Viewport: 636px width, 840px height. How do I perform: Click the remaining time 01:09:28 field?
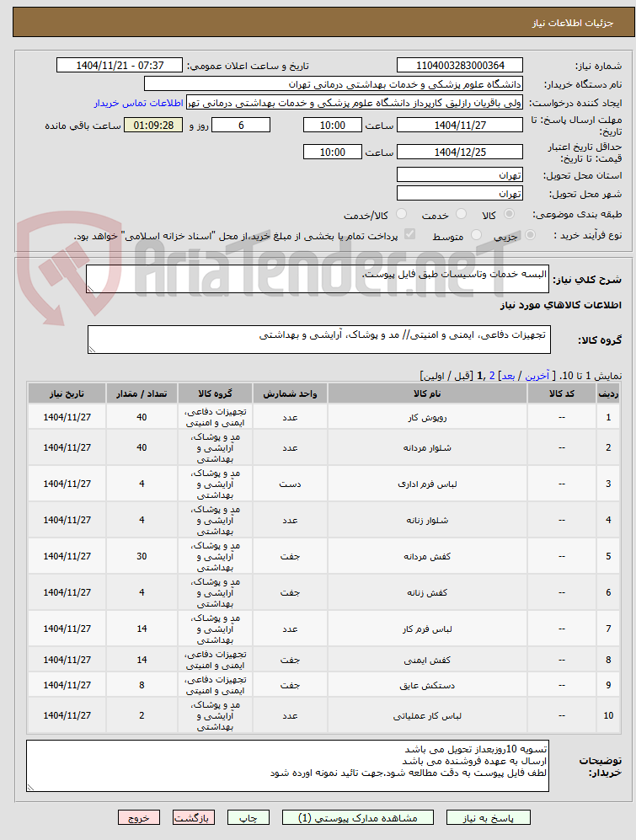pos(153,125)
